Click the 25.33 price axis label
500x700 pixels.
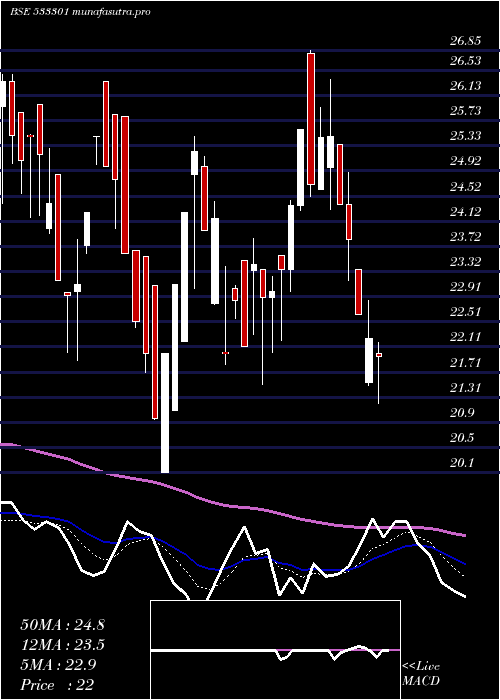(466, 135)
